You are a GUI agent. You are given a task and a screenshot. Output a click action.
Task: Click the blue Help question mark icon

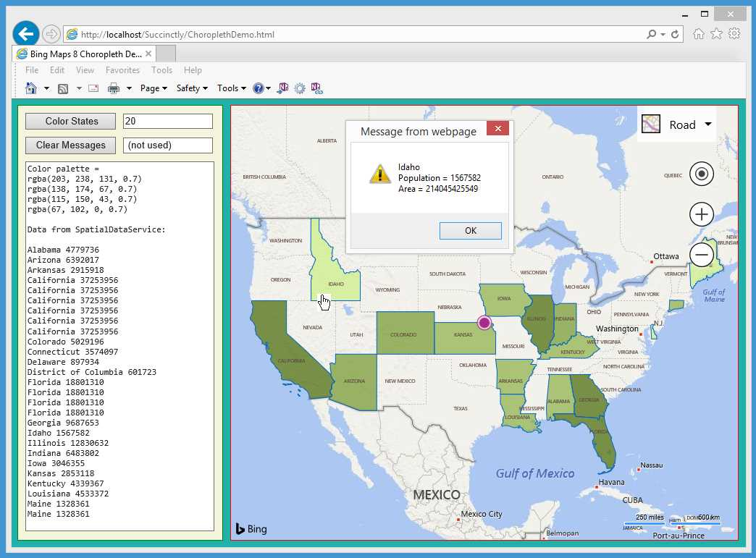pyautogui.click(x=258, y=88)
